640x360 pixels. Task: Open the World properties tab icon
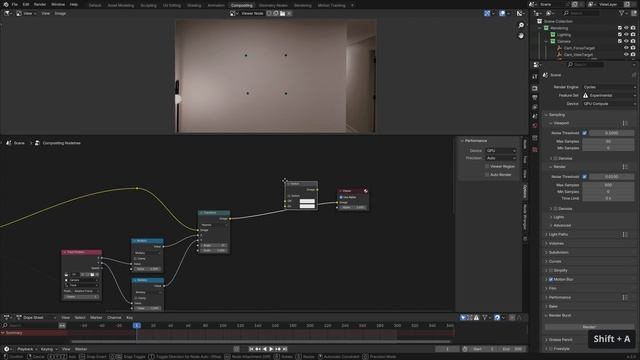(x=535, y=126)
